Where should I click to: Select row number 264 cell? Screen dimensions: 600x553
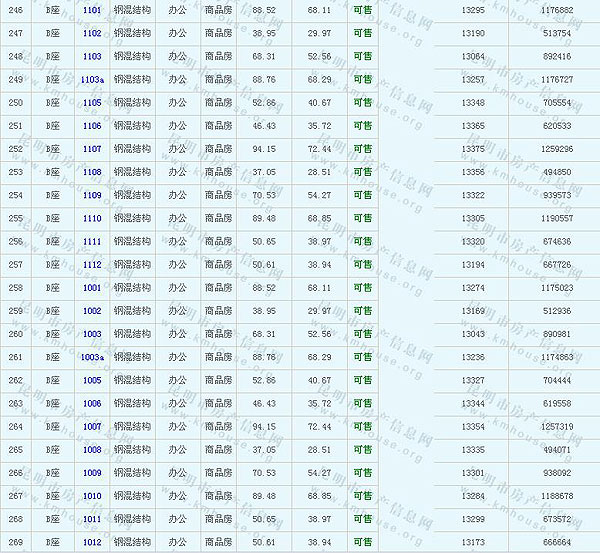15,427
